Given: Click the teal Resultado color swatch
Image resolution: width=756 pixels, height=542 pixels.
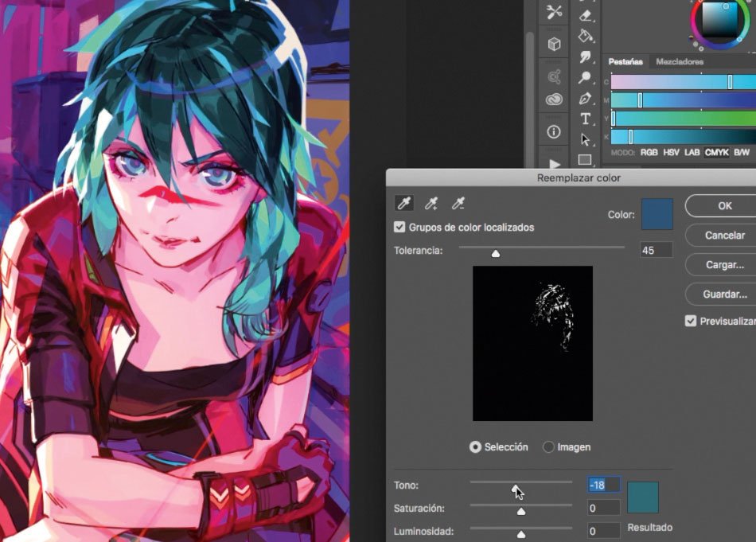Looking at the screenshot, I should (643, 497).
